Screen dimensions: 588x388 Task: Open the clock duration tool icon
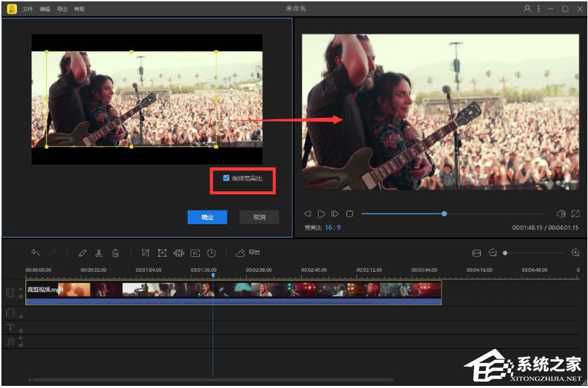(x=211, y=253)
